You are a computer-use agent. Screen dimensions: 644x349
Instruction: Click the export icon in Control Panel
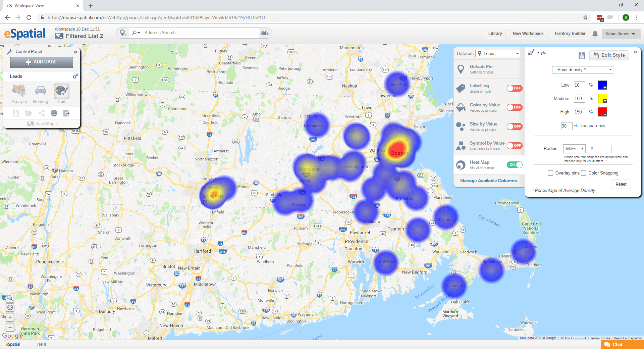[67, 113]
